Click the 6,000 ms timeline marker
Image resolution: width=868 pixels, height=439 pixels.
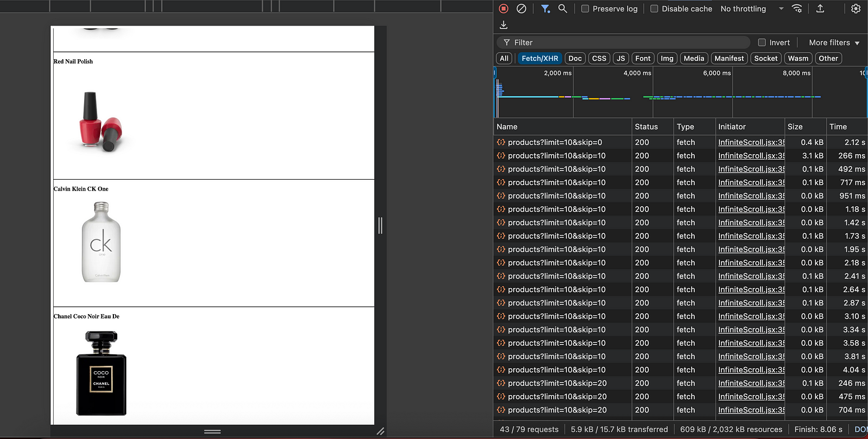(717, 73)
